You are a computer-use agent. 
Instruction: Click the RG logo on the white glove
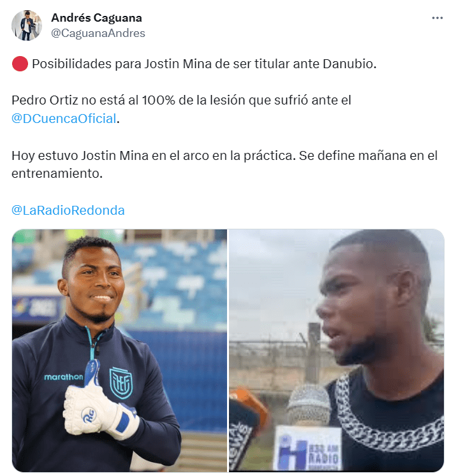[89, 415]
